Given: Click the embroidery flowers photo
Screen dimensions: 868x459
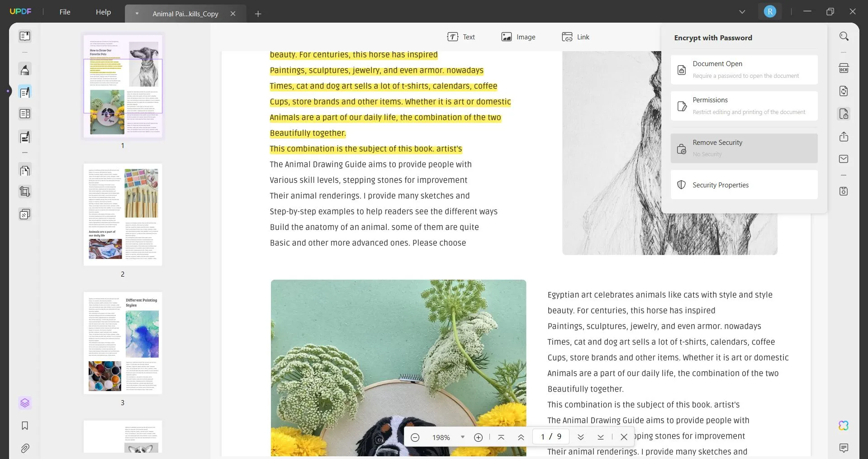Looking at the screenshot, I should 398,368.
